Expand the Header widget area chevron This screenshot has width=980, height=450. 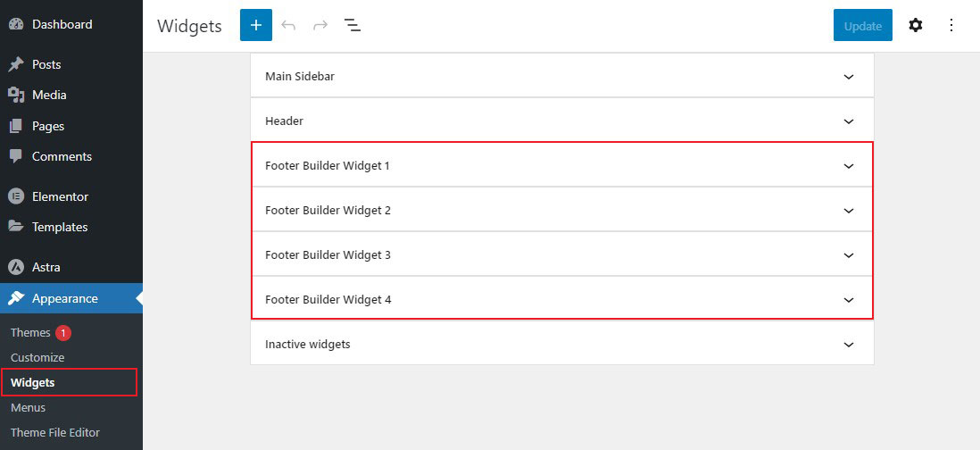click(849, 121)
